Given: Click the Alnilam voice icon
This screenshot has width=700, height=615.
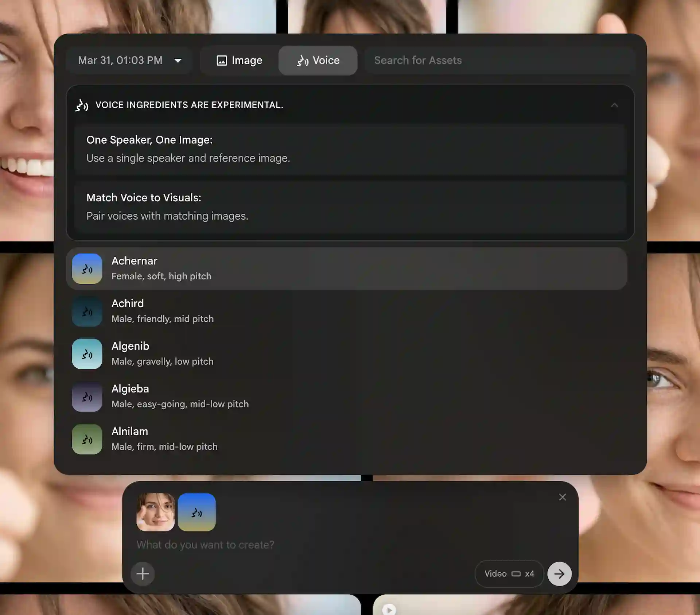Looking at the screenshot, I should (87, 439).
